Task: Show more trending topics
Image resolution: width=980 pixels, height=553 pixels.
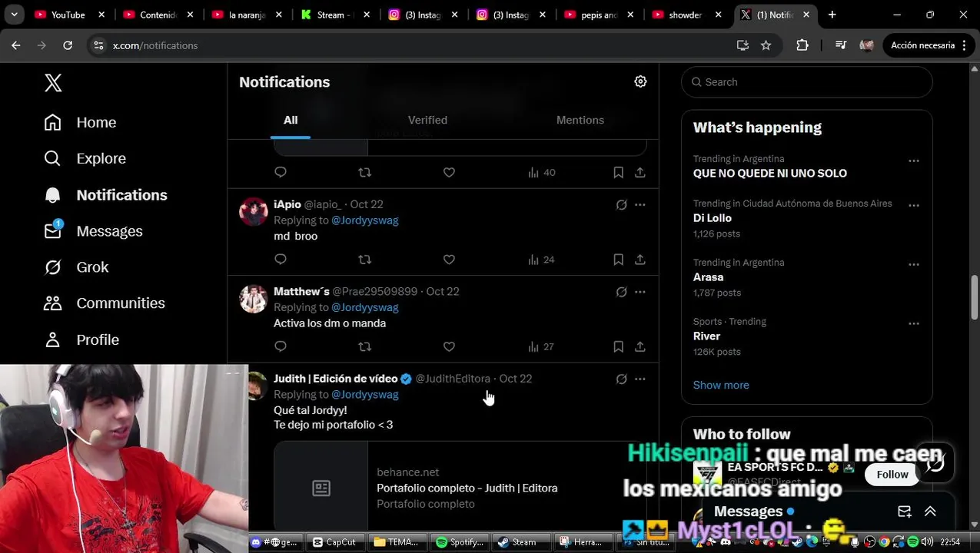Action: point(720,385)
